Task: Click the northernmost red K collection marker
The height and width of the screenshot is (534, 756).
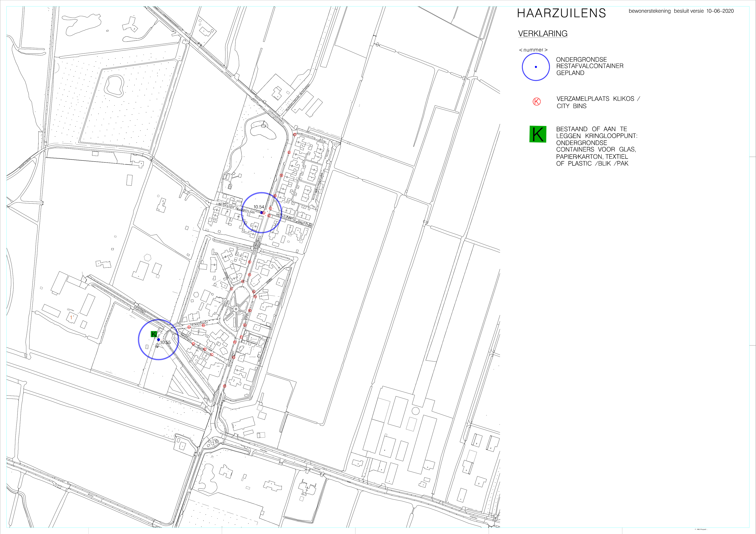Action: point(295,135)
